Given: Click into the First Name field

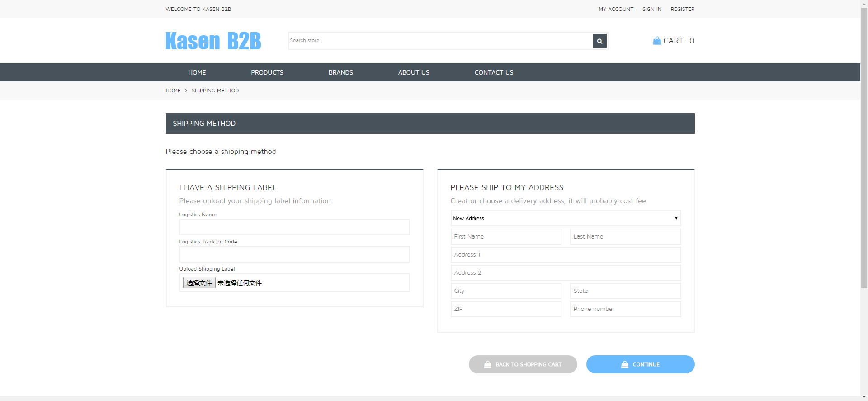Looking at the screenshot, I should point(505,237).
